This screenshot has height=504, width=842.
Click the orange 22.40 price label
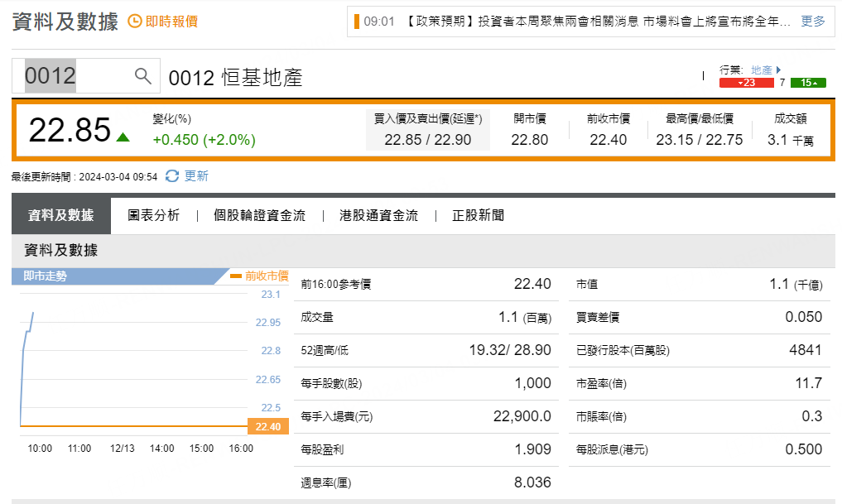click(x=268, y=426)
